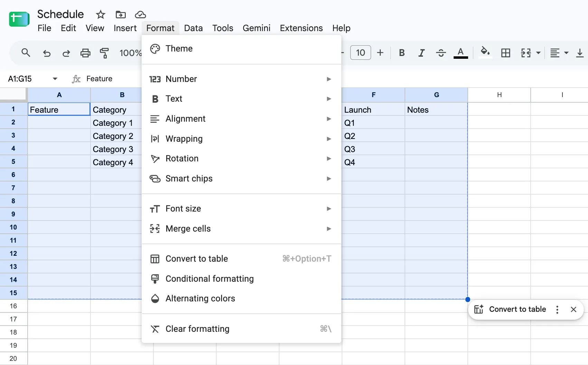Open the Rotation submenu
Image resolution: width=588 pixels, height=365 pixels.
(241, 159)
